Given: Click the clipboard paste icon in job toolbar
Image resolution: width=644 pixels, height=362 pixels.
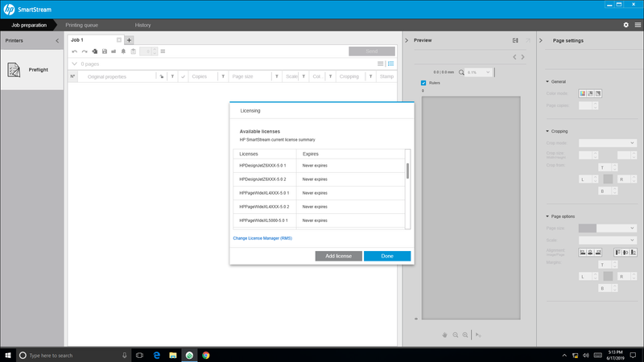Looking at the screenshot, I should 133,51.
